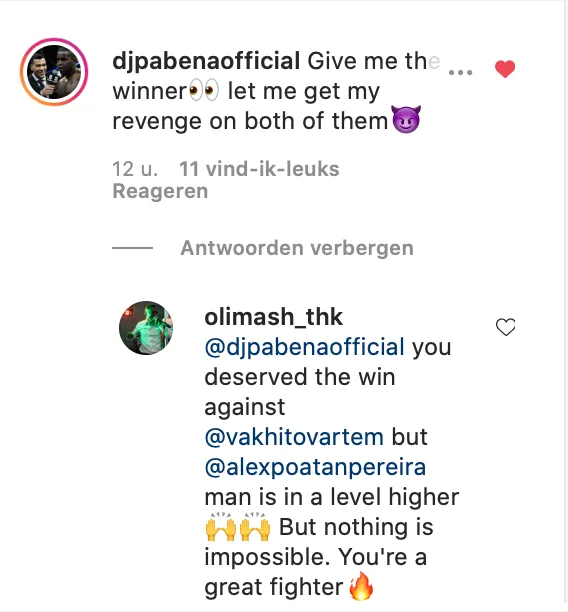Unlike the djpabenaofficial comment red heart

point(505,69)
